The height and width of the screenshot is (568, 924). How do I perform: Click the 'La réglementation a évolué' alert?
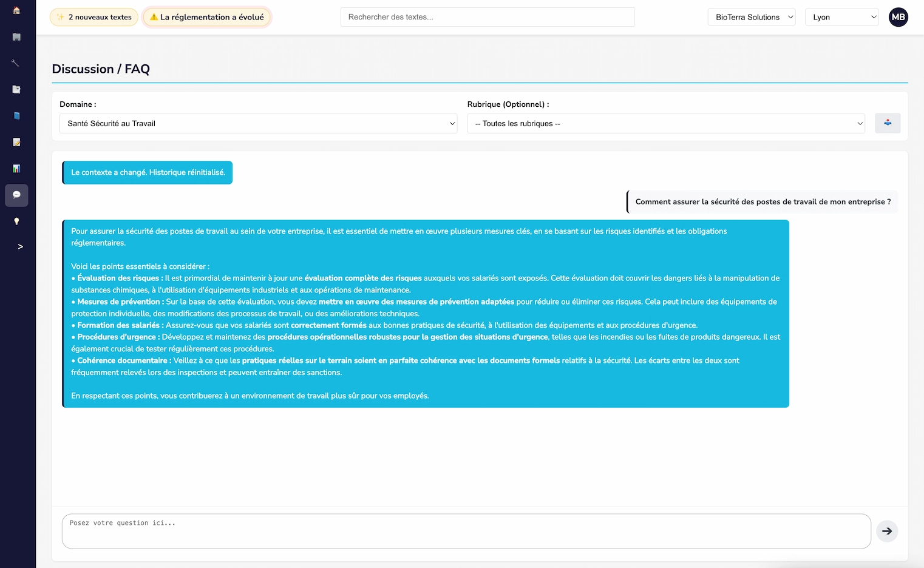tap(207, 17)
